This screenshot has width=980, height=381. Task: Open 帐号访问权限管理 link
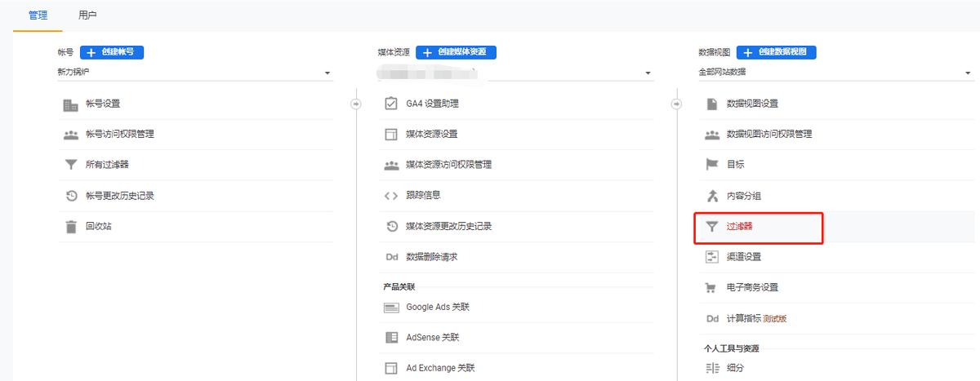[x=119, y=135]
